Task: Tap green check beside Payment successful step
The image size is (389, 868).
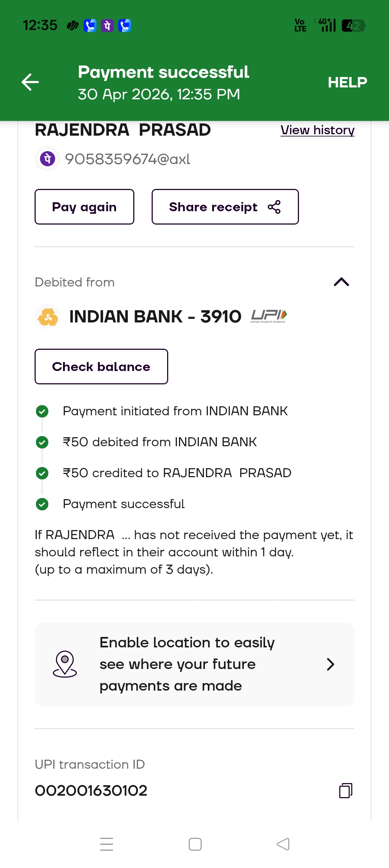Action: click(x=42, y=504)
